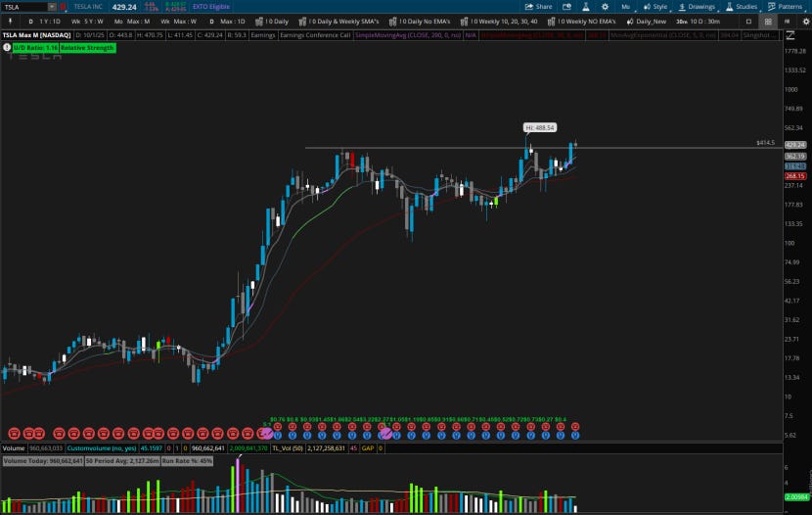Open the Style menu
812x515 pixels.
(655, 7)
